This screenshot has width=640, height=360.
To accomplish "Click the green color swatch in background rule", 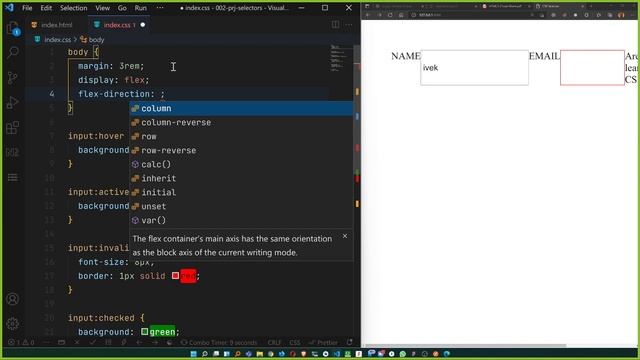I will [x=144, y=331].
